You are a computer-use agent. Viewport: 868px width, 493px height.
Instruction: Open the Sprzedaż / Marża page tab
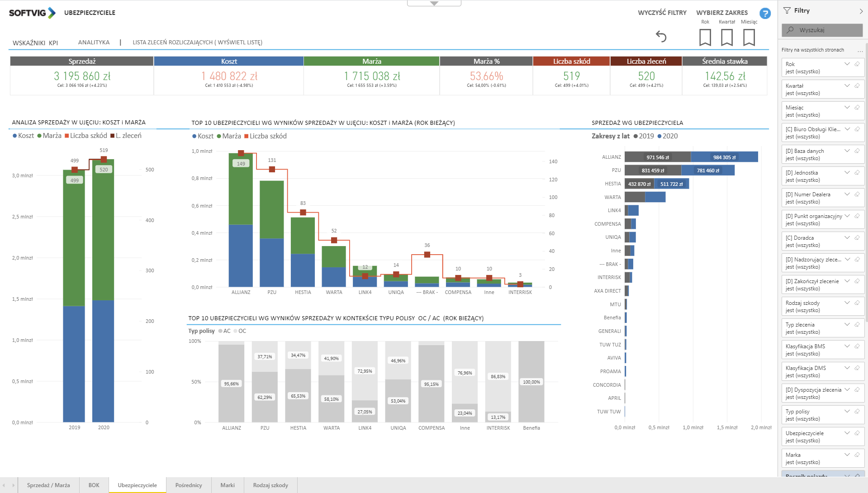pyautogui.click(x=48, y=485)
